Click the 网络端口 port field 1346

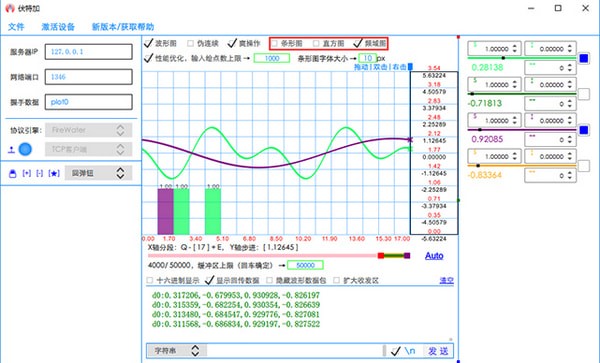tap(89, 77)
